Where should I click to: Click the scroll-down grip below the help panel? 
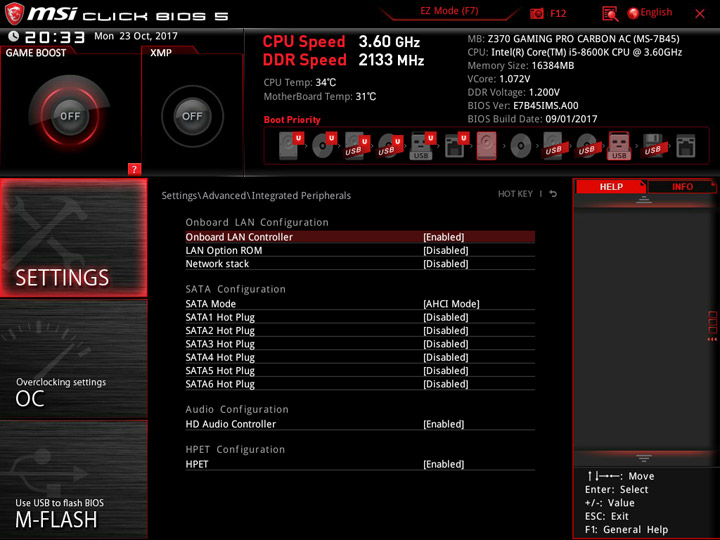pyautogui.click(x=644, y=458)
